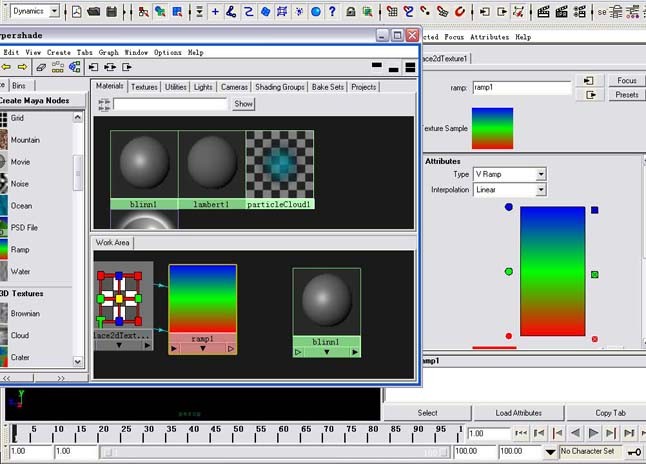This screenshot has height=464, width=646.
Task: Show bottom tabs only layout icon
Action: tap(393, 69)
